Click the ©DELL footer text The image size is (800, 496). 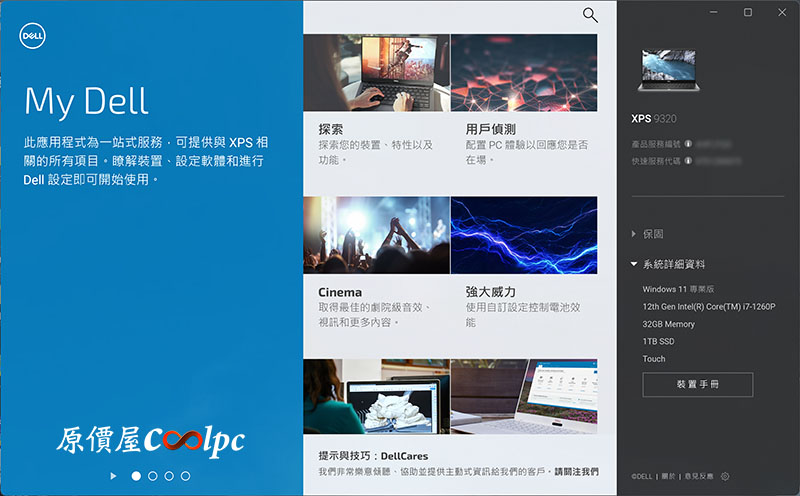click(x=642, y=476)
